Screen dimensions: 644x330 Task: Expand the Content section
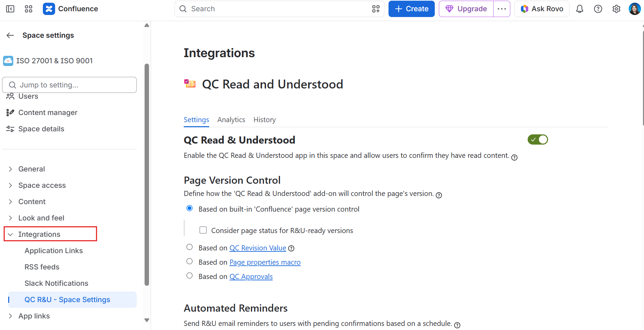pos(10,202)
